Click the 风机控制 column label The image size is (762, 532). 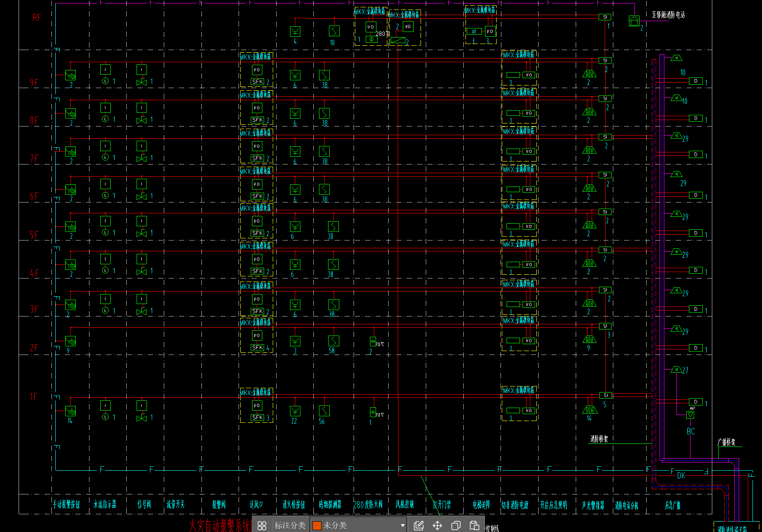[405, 504]
